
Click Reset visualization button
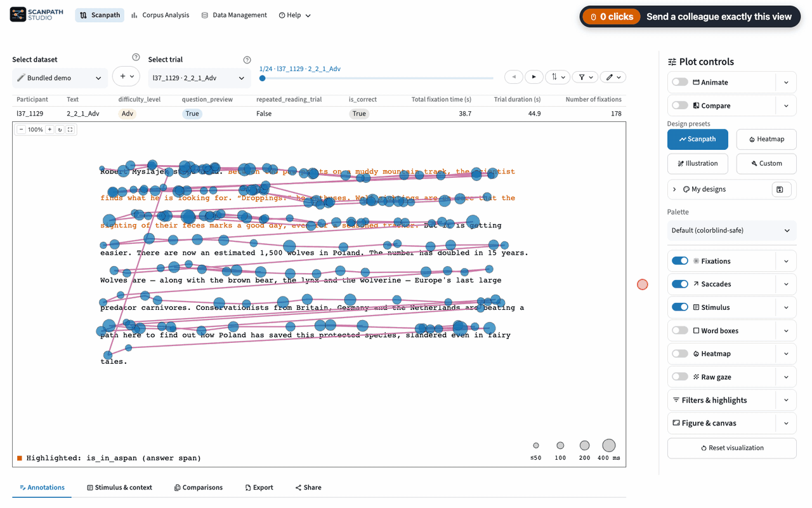pos(731,448)
